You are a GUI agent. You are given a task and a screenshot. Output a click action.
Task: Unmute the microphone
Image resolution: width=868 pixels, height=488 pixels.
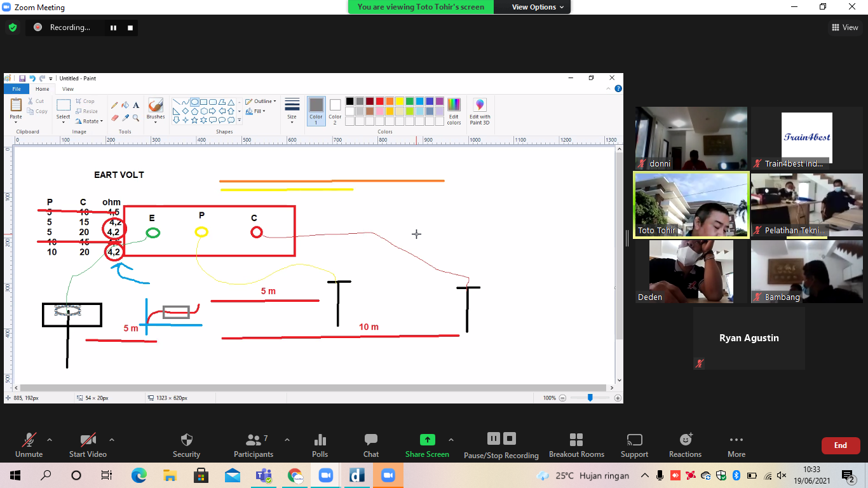pyautogui.click(x=29, y=445)
